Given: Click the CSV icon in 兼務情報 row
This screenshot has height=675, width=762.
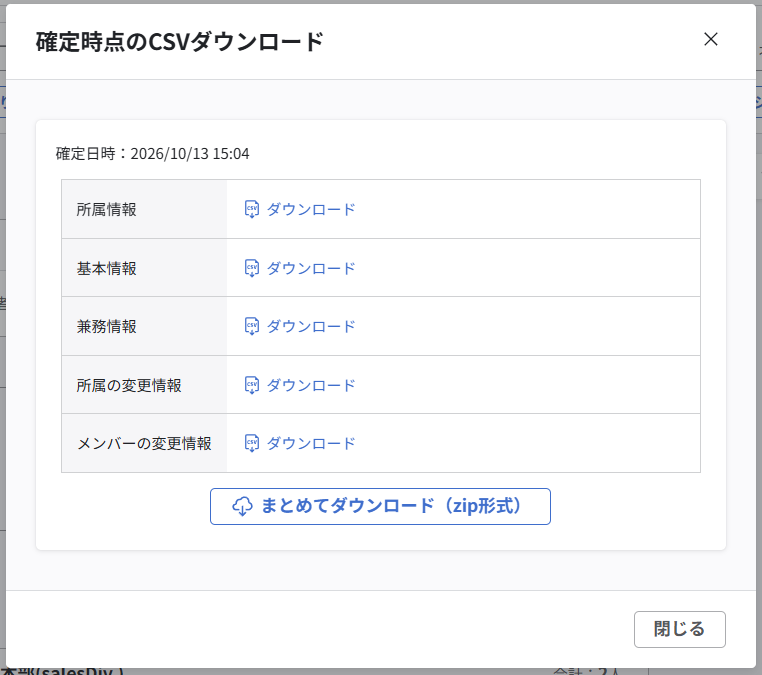Looking at the screenshot, I should [252, 327].
